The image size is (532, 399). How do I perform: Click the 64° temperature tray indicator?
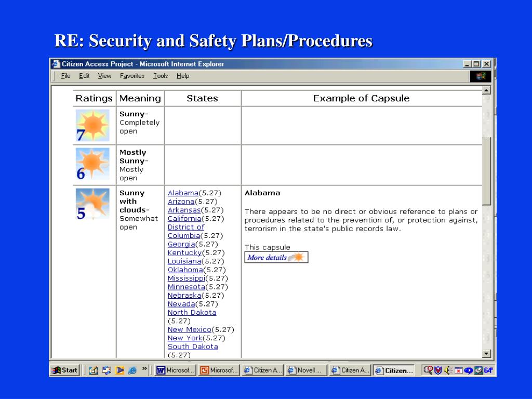click(488, 370)
